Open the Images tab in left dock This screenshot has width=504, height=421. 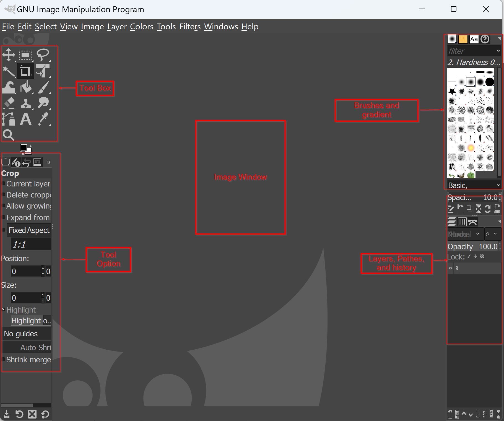point(37,162)
